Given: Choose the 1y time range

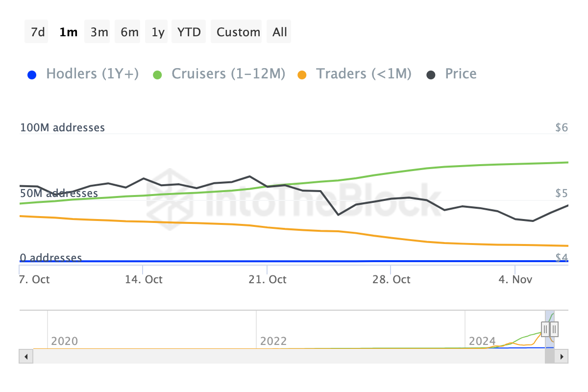Looking at the screenshot, I should pyautogui.click(x=158, y=32).
